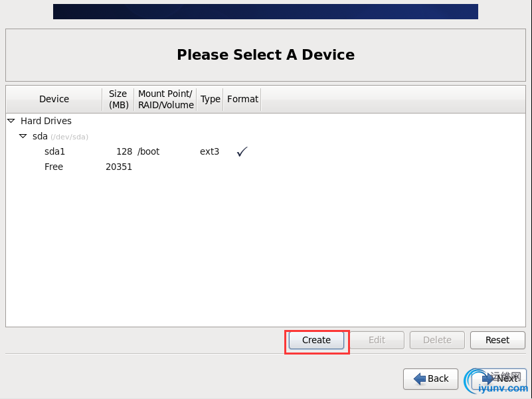Reset the partition layout
The height and width of the screenshot is (399, 532).
tap(497, 340)
